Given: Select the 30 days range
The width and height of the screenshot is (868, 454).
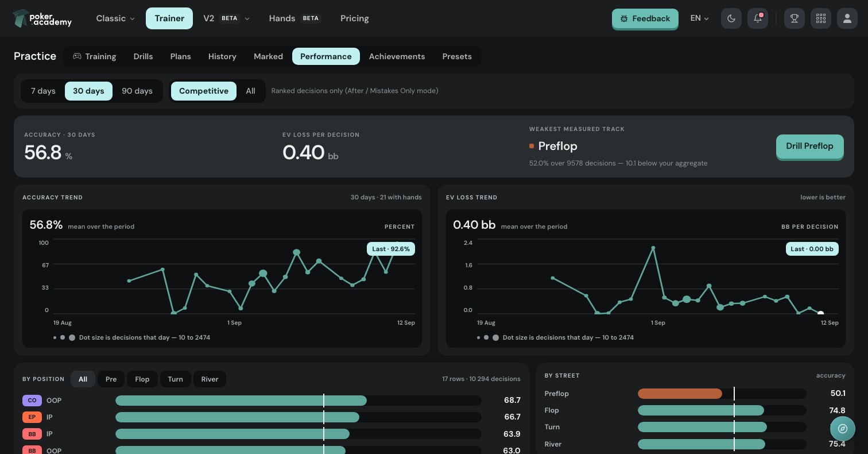Looking at the screenshot, I should [x=88, y=91].
